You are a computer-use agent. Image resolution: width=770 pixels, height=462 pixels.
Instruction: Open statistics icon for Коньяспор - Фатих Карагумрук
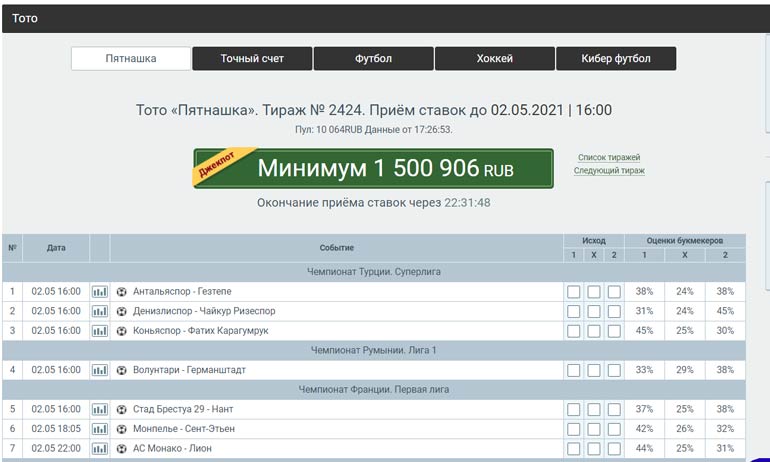[100, 331]
